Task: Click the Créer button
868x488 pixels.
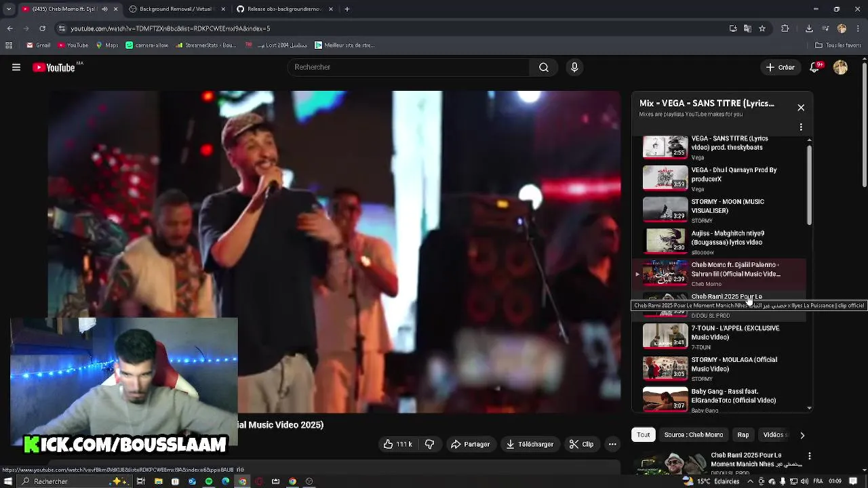Action: (781, 67)
